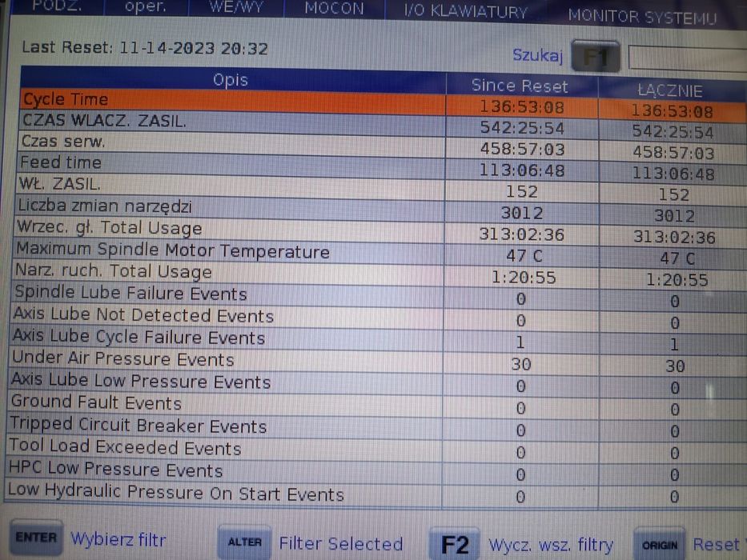Select the Maximum Spindle Motor Temperature row
747x560 pixels.
tap(380, 252)
